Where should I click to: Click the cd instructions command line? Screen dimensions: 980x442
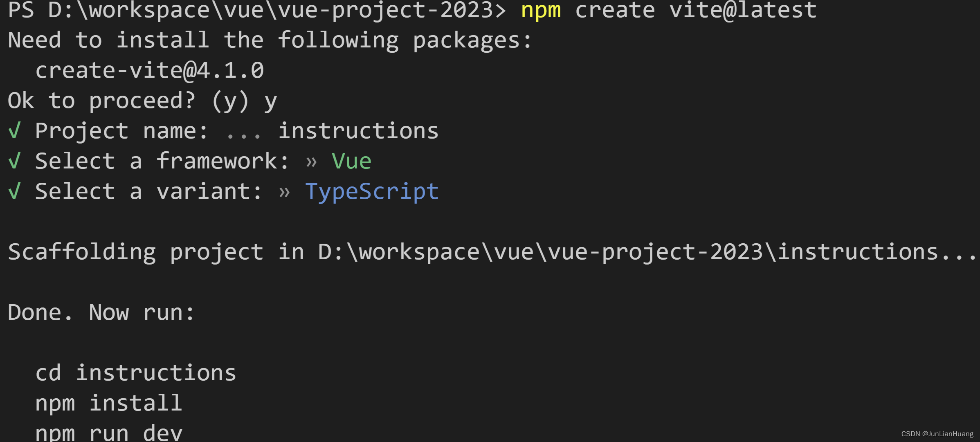136,373
